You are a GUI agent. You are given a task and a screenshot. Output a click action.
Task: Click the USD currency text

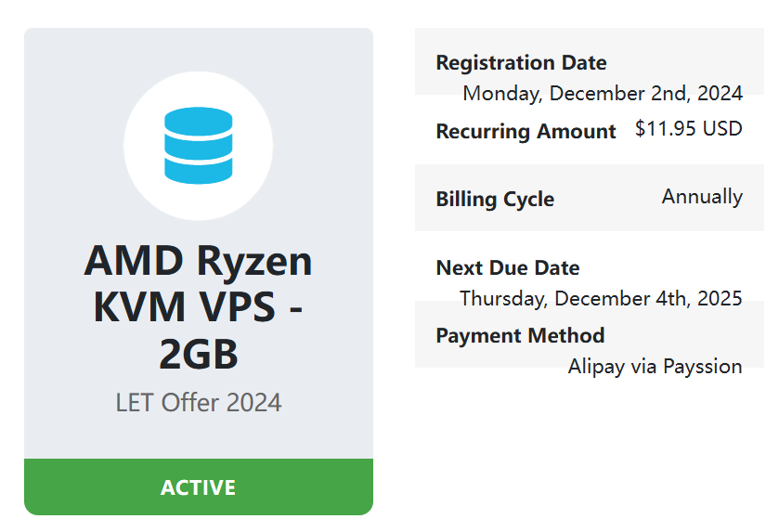(722, 129)
